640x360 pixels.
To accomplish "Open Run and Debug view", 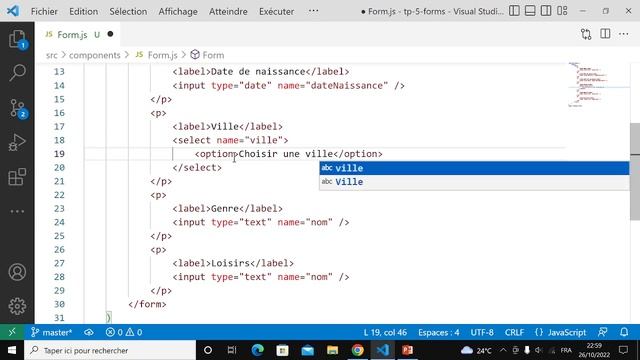I will point(17,142).
